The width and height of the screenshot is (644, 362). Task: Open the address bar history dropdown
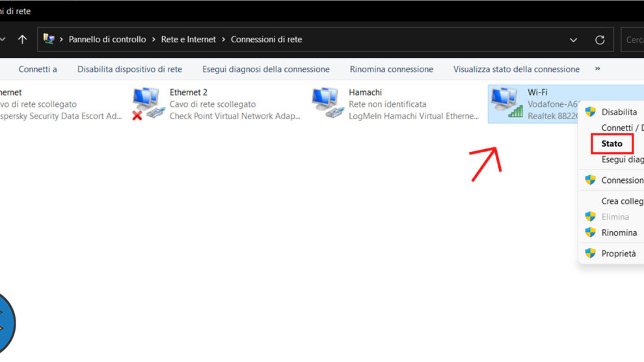pyautogui.click(x=573, y=40)
